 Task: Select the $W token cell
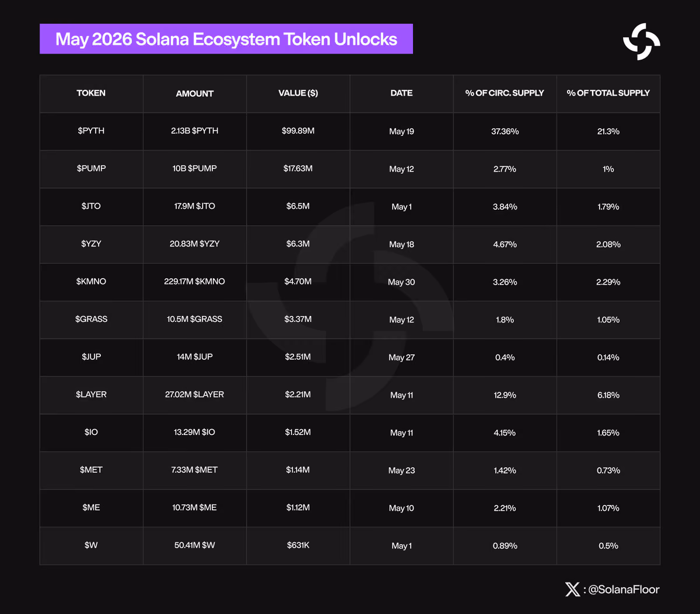[x=91, y=545]
